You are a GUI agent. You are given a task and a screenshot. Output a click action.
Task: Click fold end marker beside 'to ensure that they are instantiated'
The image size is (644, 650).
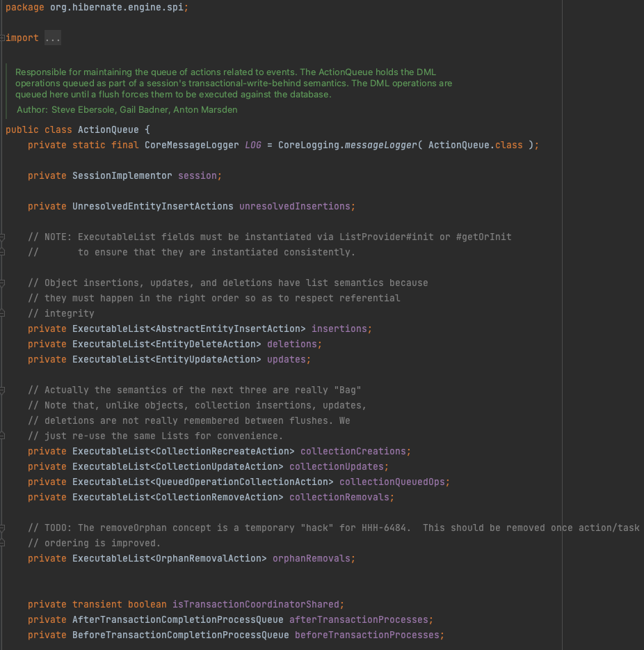(2, 252)
